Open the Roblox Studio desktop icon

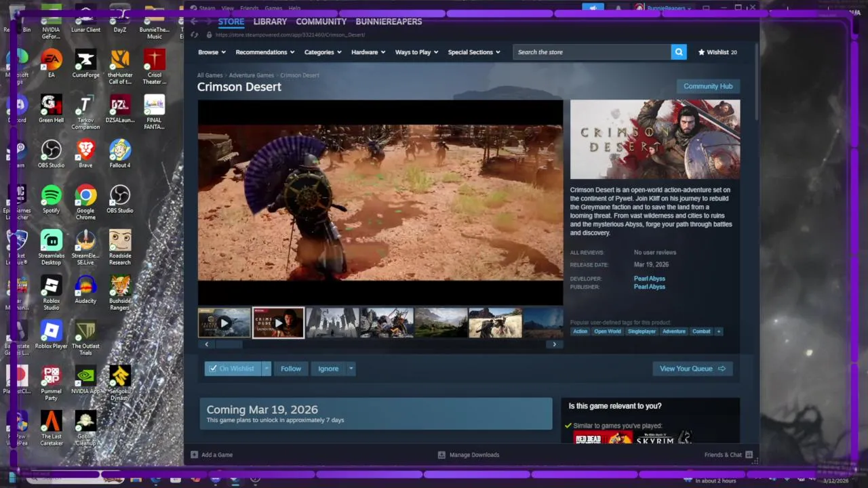(51, 293)
